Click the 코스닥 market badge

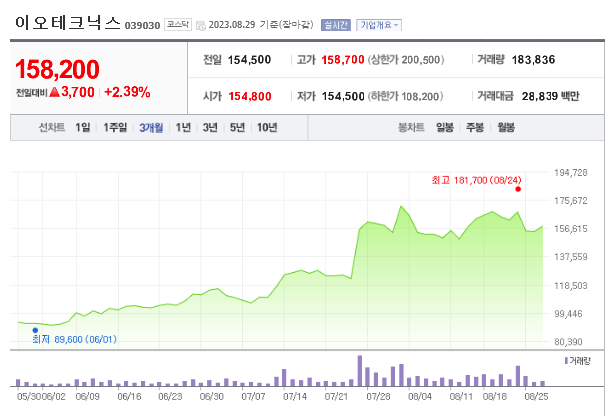click(x=178, y=24)
